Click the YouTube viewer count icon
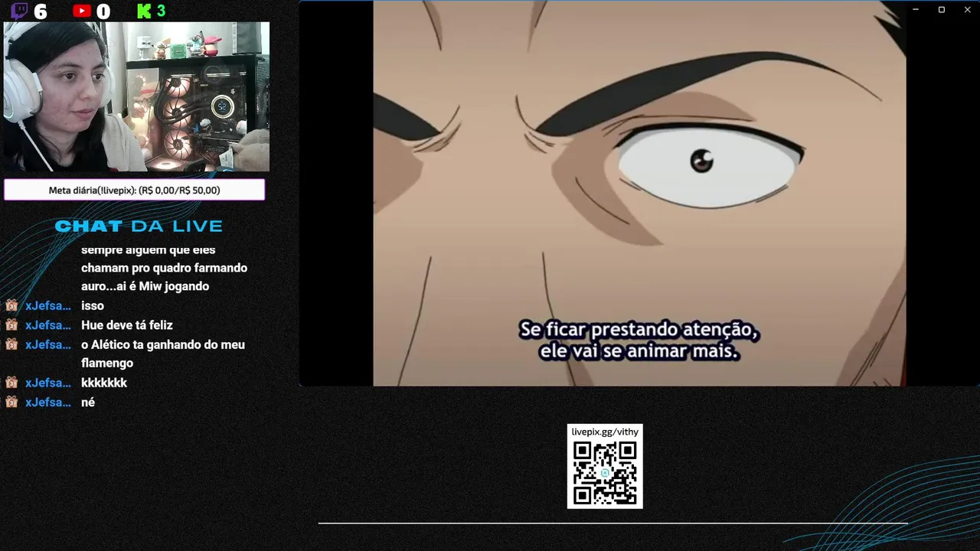The width and height of the screenshot is (980, 551). tap(82, 11)
